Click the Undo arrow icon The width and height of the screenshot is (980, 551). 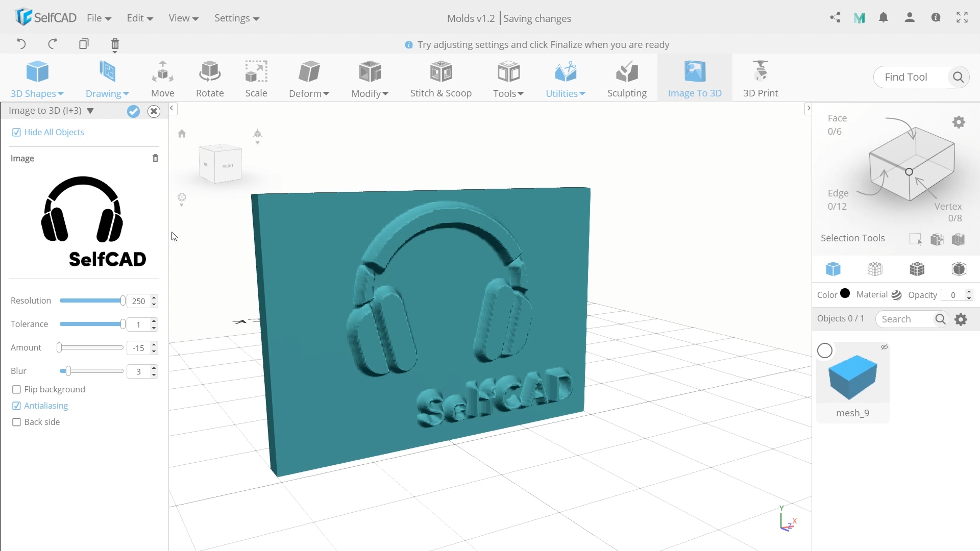[x=21, y=44]
